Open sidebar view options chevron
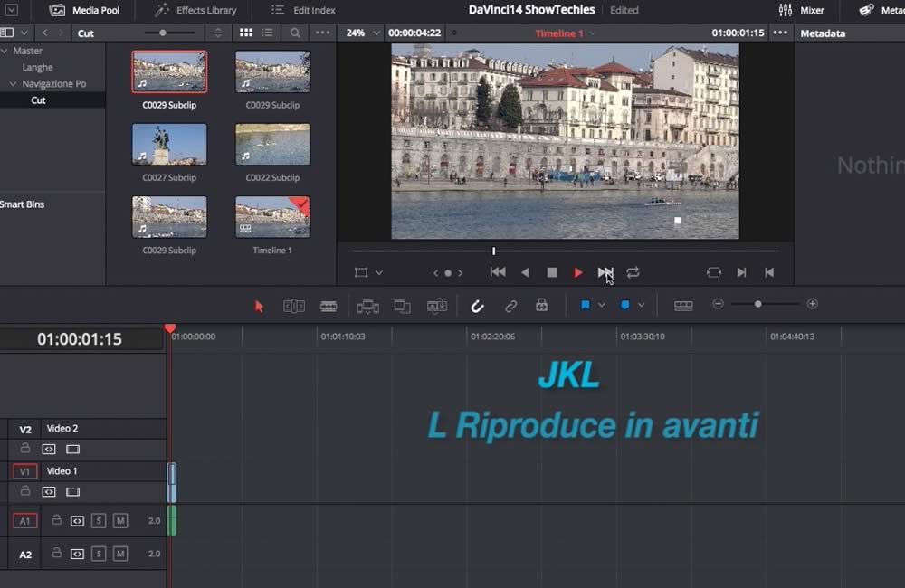This screenshot has height=588, width=905. click(x=24, y=33)
